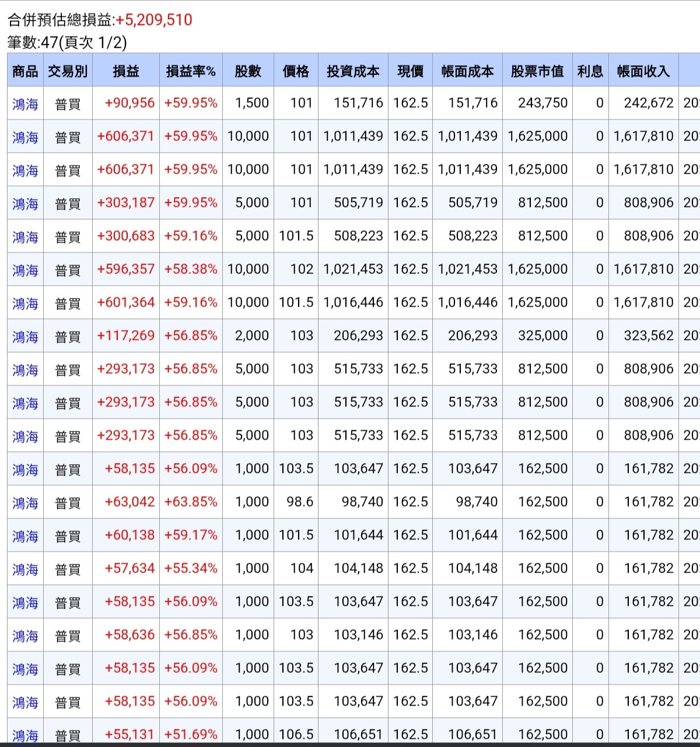Screen dimensions: 700x747
Task: Select the +63.85% profit rate cell
Action: click(191, 502)
